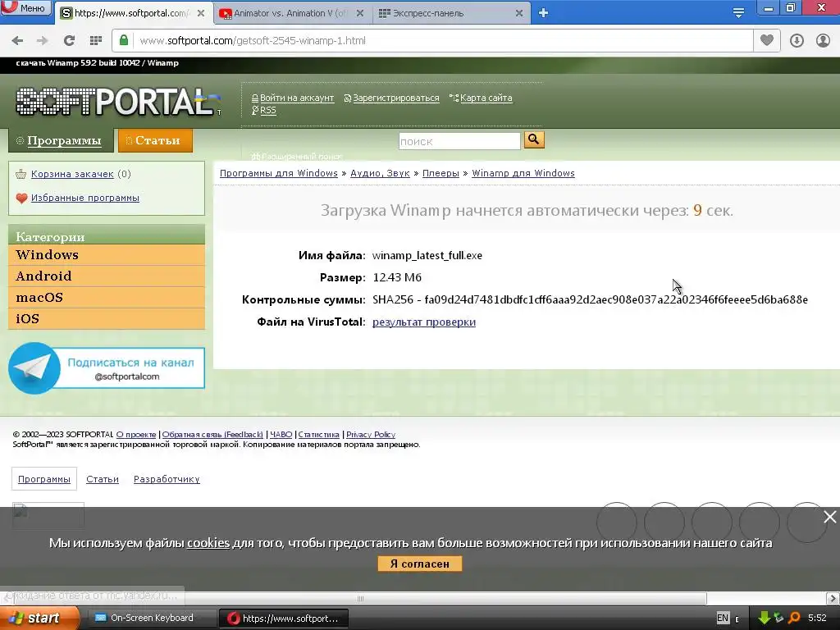The image size is (840, 630).
Task: Open the footer Разработчику link
Action: tap(167, 479)
